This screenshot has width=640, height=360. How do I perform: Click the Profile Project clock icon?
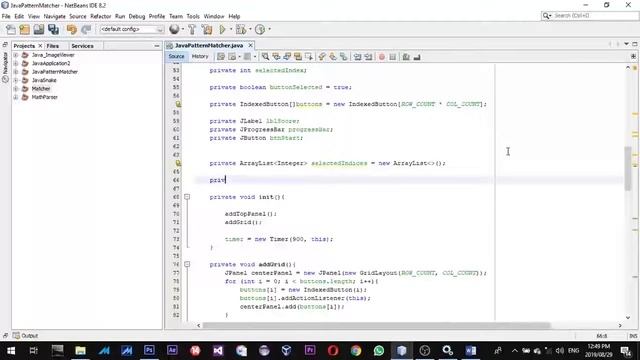[x=260, y=29]
